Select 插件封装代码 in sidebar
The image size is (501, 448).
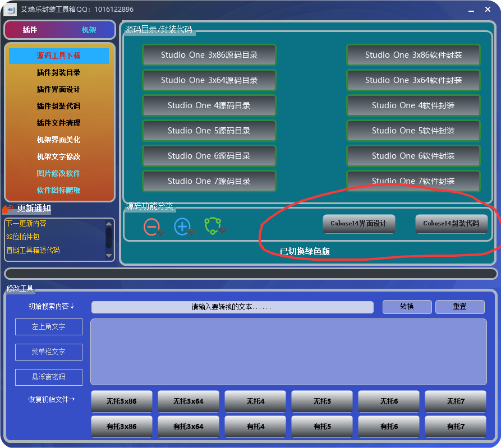click(x=58, y=106)
